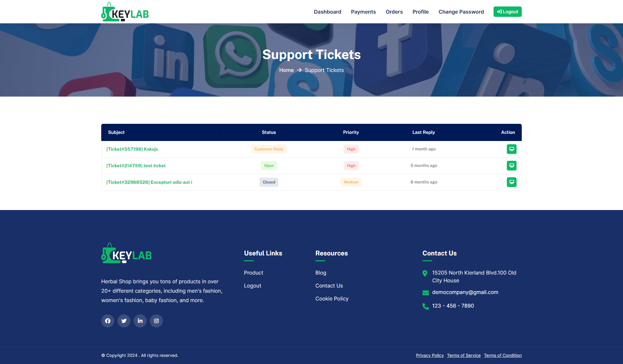
Task: Open the LinkedIn footer icon
Action: click(x=140, y=321)
